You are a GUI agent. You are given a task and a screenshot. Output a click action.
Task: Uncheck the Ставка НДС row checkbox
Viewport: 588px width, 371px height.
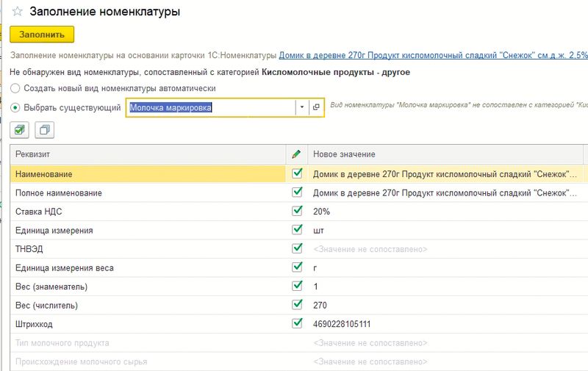[297, 211]
